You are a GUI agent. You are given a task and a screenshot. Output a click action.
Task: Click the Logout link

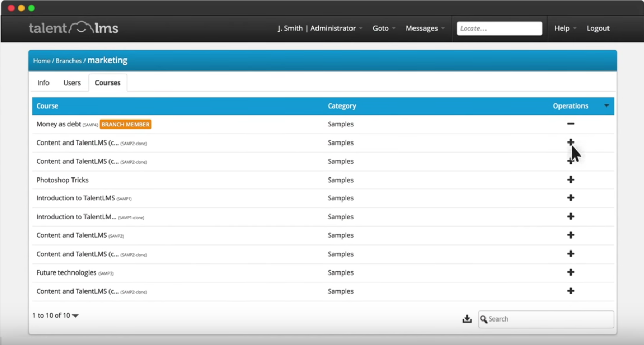coord(598,28)
